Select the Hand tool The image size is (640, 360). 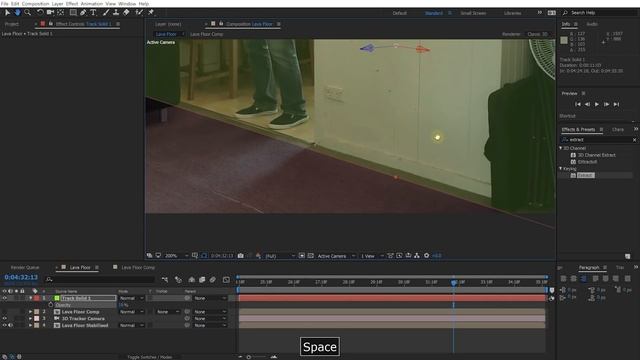(17, 13)
